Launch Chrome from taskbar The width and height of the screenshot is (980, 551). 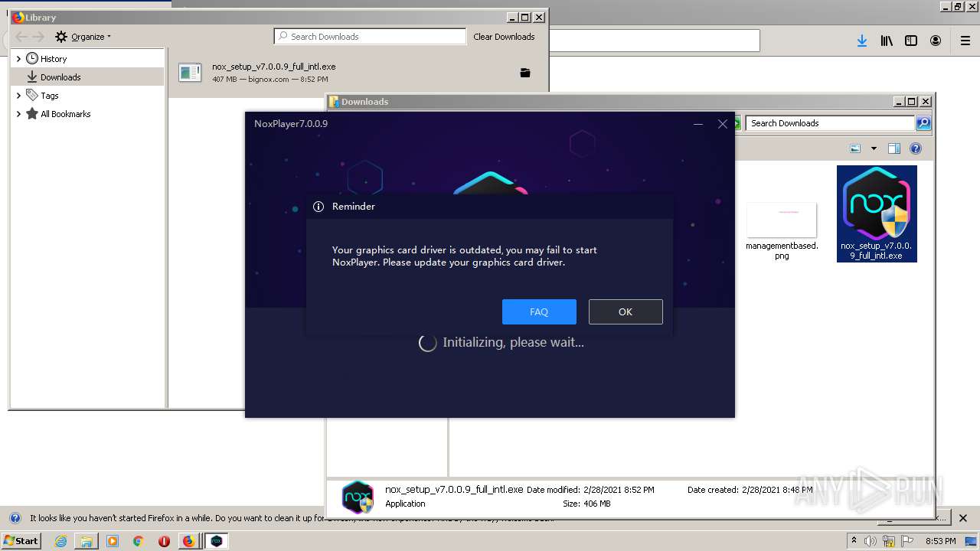pyautogui.click(x=138, y=541)
